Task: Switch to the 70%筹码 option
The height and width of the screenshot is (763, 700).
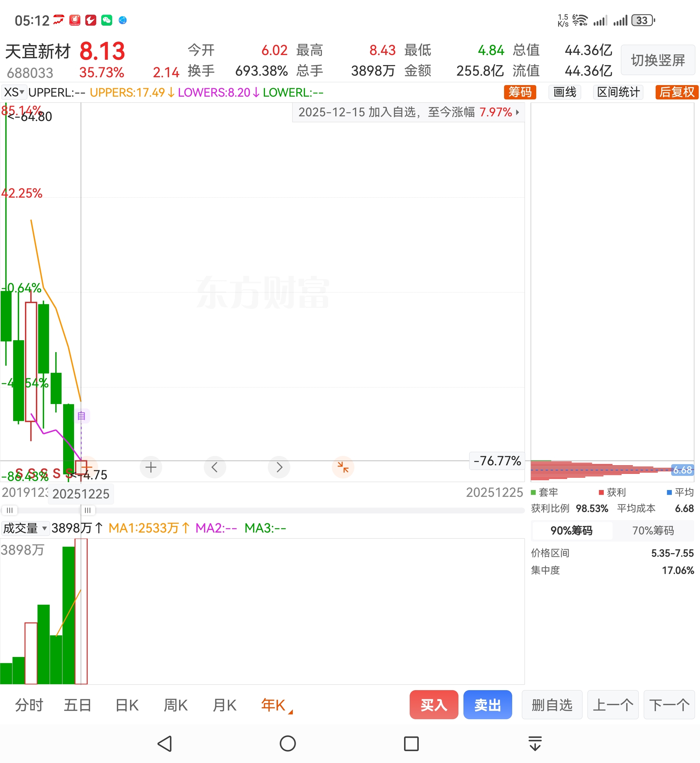Action: click(x=652, y=530)
